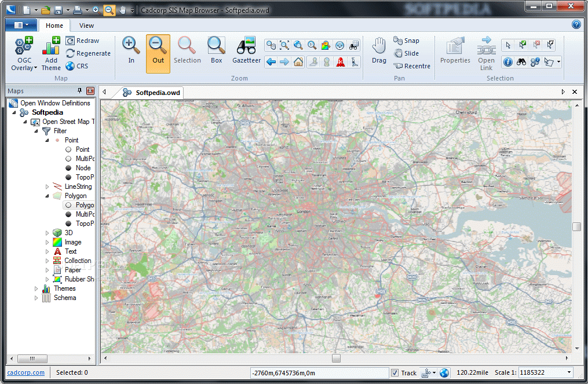Click the Redraw button
The width and height of the screenshot is (588, 384).
click(x=82, y=41)
